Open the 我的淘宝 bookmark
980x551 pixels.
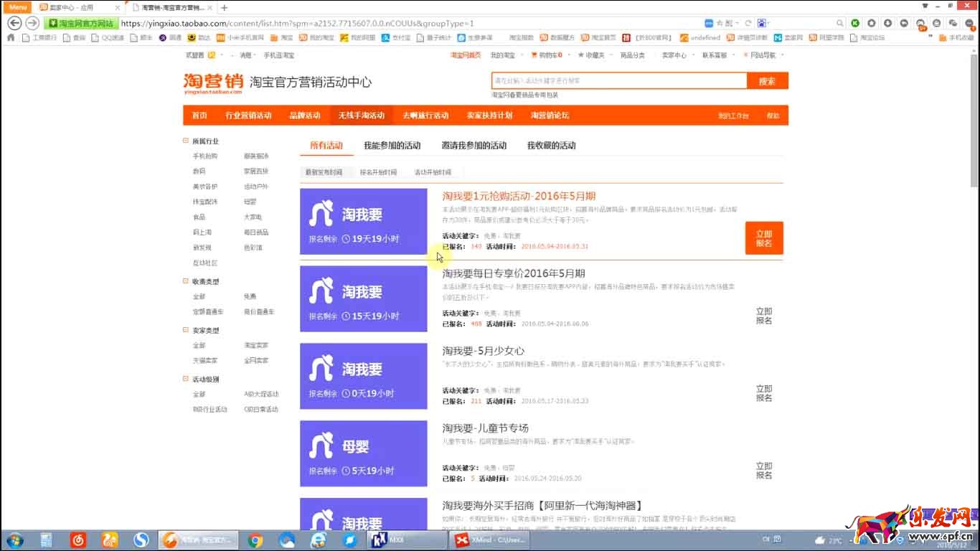pyautogui.click(x=316, y=37)
